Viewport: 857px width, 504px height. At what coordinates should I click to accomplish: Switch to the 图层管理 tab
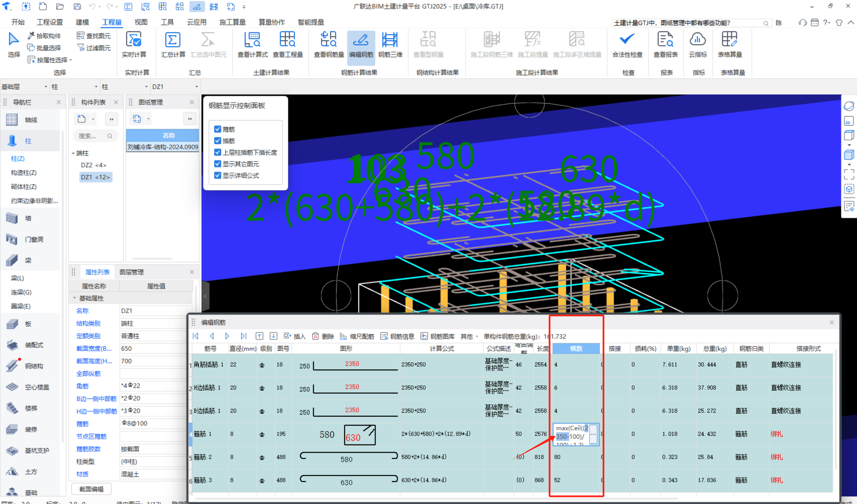(132, 272)
